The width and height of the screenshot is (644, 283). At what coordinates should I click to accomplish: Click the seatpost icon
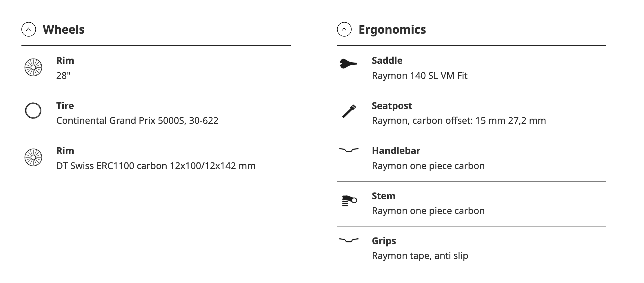[x=349, y=111]
